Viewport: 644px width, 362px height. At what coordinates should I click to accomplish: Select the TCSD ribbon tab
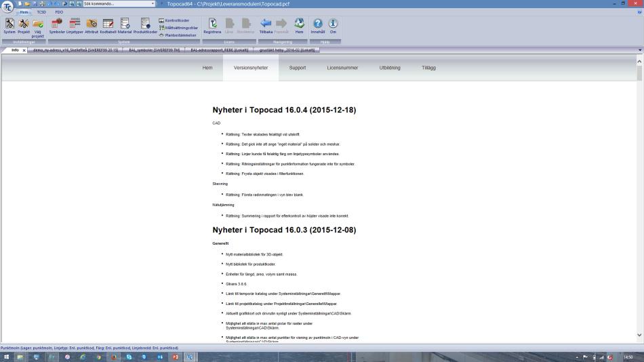[x=41, y=12]
